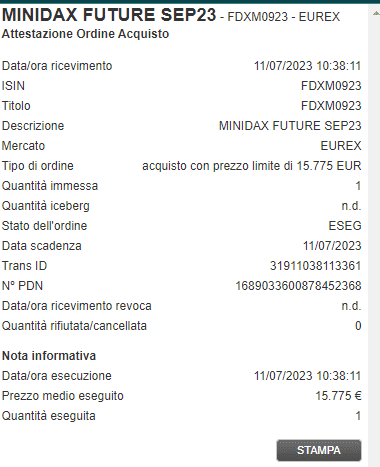Screen dimensions: 380x467
Task: Click the Trans ID value 31911038113361
Action: tap(315, 266)
